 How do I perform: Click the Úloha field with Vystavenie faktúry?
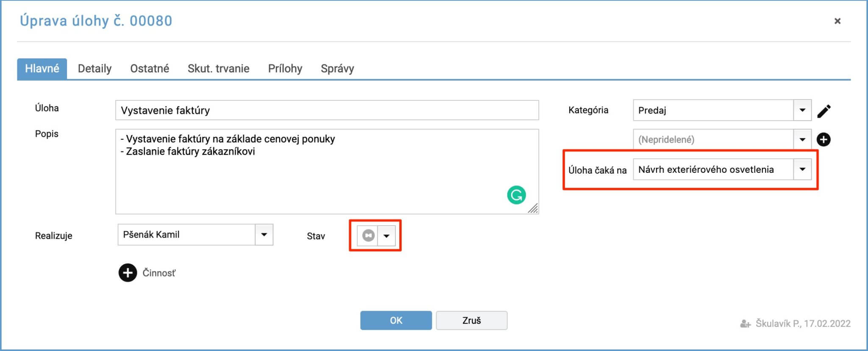327,110
